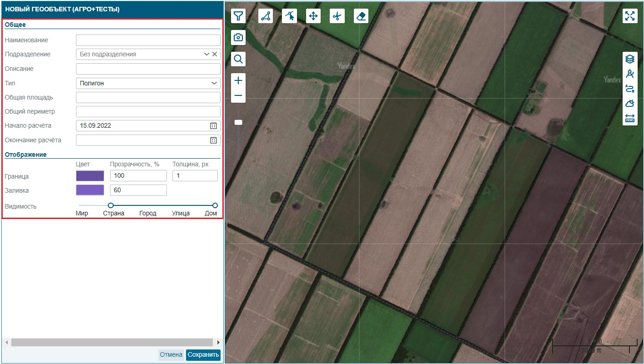The height and width of the screenshot is (364, 644).
Task: Zoom out on the map
Action: point(238,95)
